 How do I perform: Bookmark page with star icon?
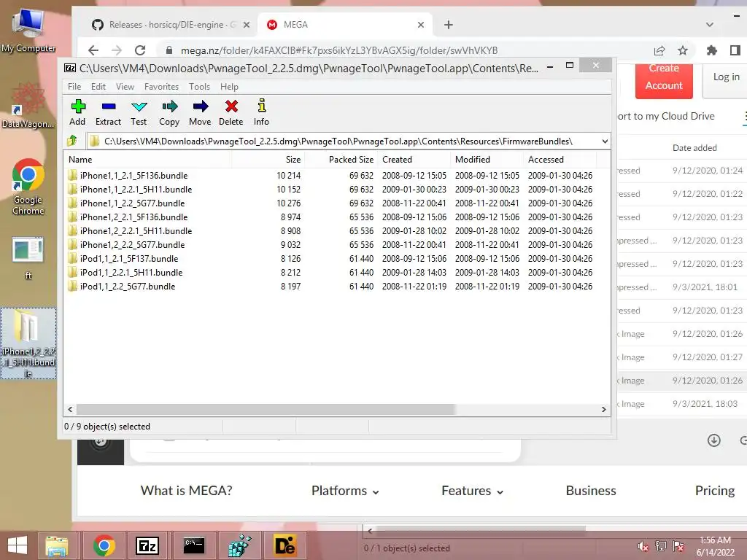(x=683, y=50)
